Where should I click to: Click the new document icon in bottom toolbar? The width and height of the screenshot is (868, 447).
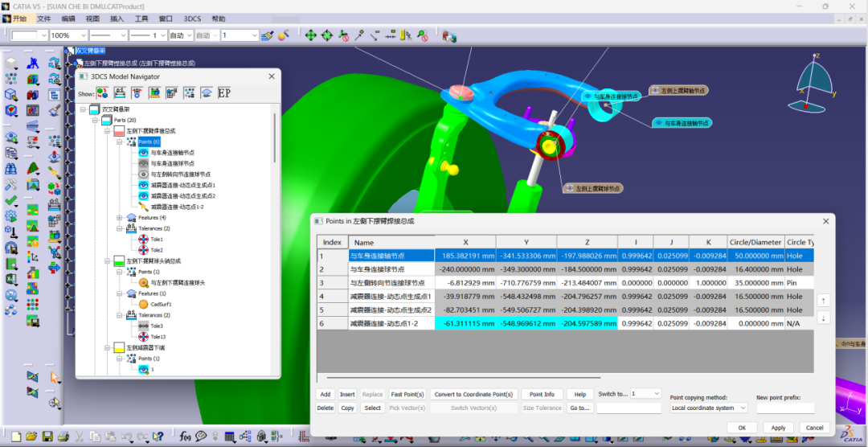tap(16, 437)
